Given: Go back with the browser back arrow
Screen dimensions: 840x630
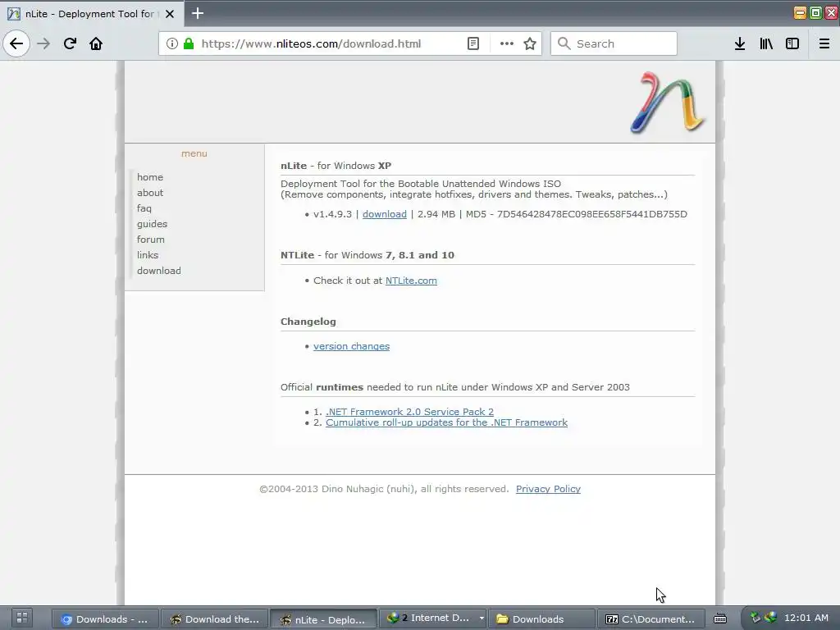Looking at the screenshot, I should point(16,43).
